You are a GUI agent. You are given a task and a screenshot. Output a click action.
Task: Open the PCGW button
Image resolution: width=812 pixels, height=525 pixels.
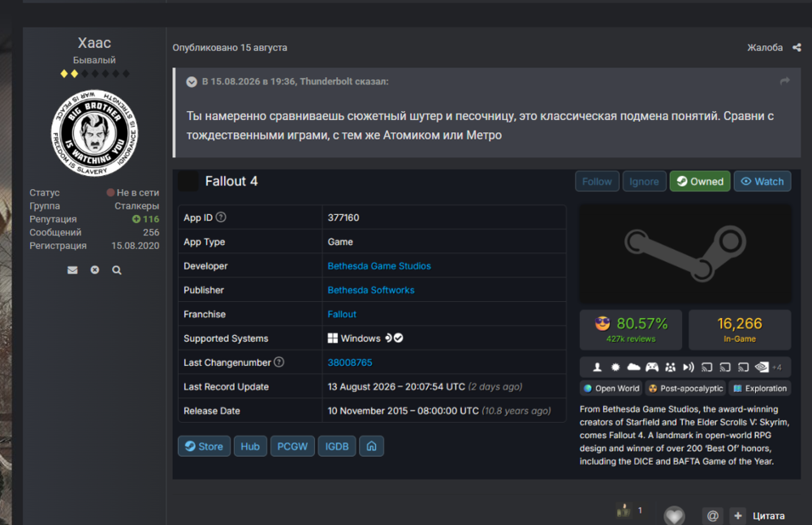click(x=292, y=446)
